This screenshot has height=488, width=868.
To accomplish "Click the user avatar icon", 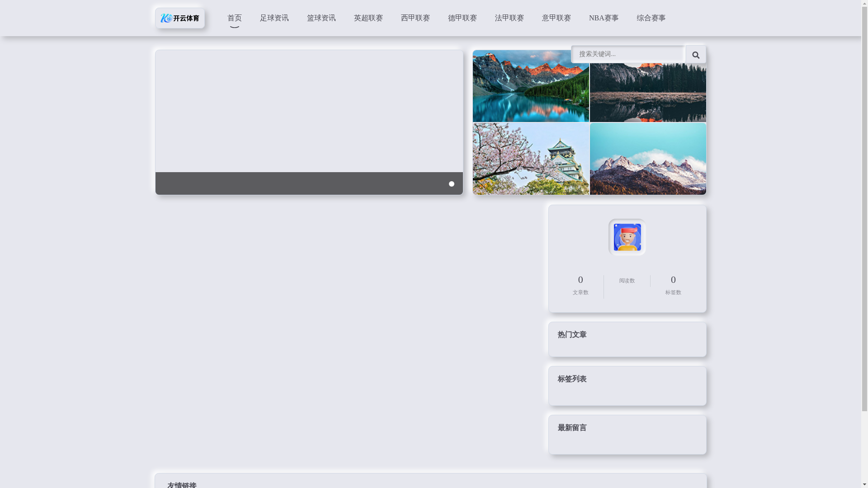I will pos(627,237).
